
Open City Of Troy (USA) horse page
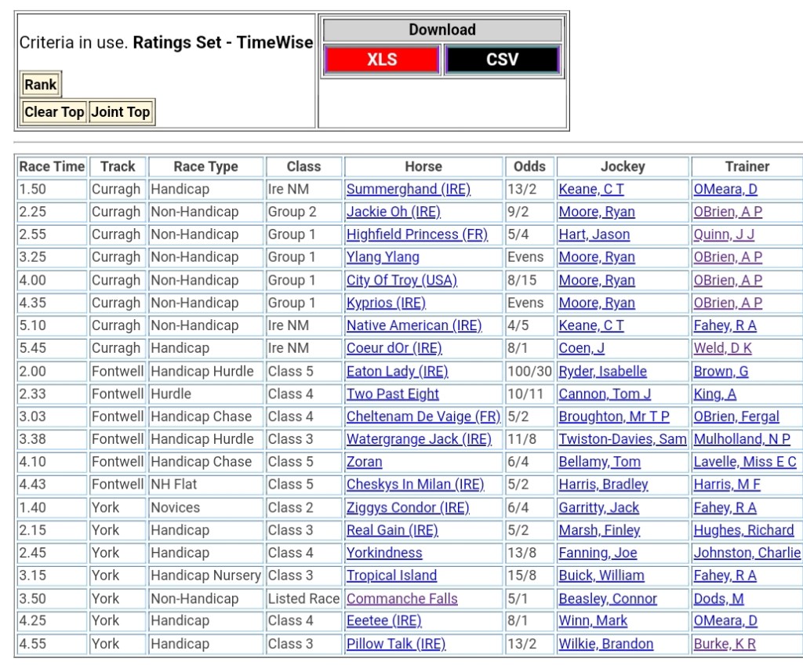(401, 280)
